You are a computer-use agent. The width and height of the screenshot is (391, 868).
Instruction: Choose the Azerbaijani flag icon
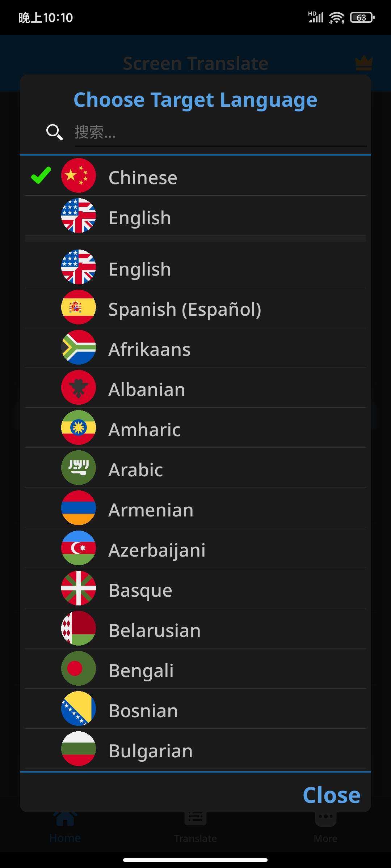pyautogui.click(x=79, y=548)
